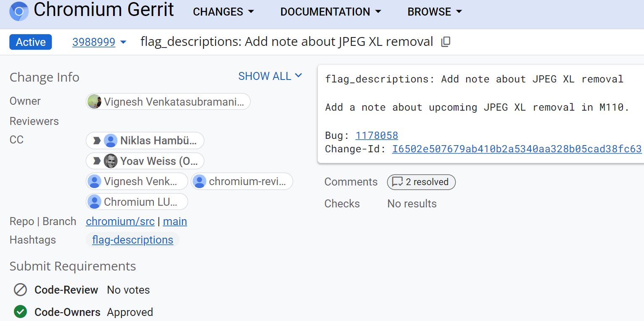This screenshot has width=644, height=321.
Task: Open the BROWSE dropdown menu
Action: coord(435,12)
